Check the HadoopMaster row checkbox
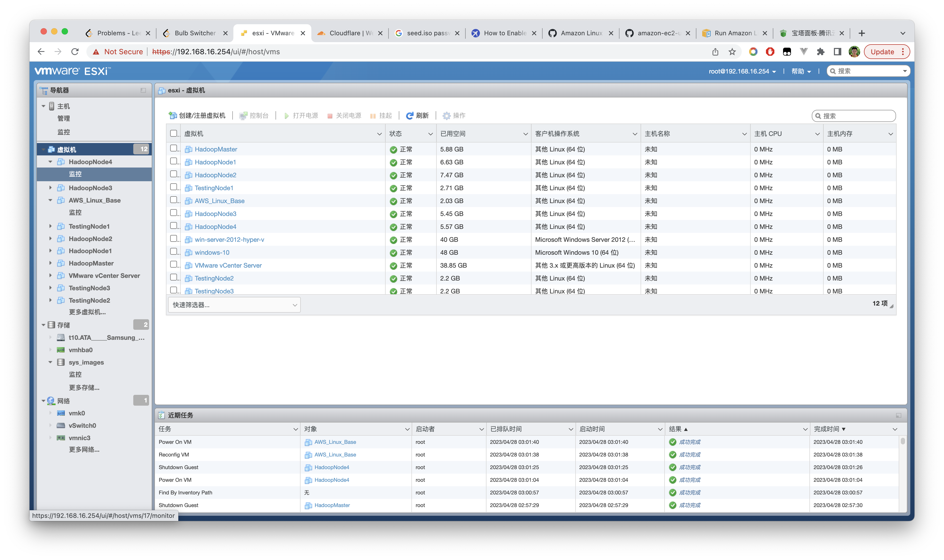 [174, 148]
